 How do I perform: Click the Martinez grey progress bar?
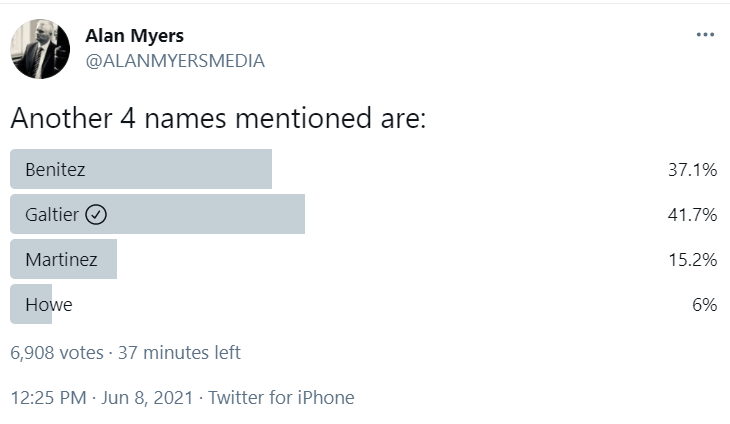[63, 259]
